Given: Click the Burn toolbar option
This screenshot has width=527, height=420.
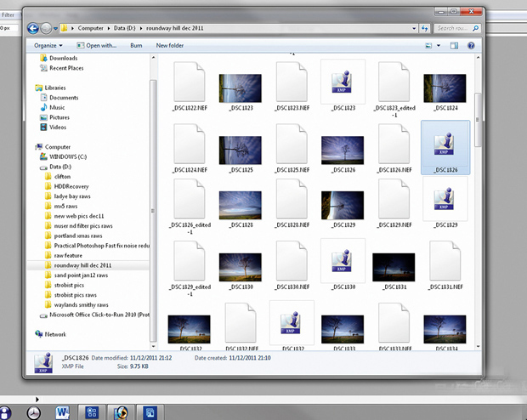Looking at the screenshot, I should click(x=136, y=45).
